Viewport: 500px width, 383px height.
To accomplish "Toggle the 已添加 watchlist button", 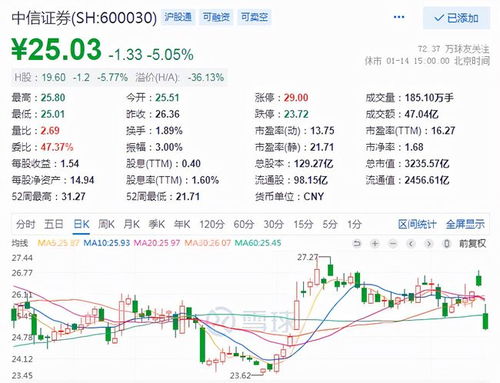I will tap(457, 18).
